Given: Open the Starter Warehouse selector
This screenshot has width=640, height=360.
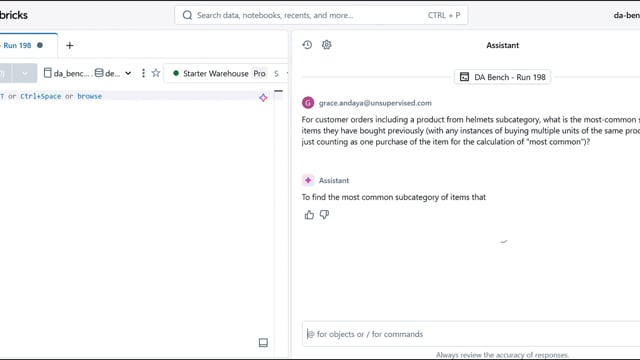Looking at the screenshot, I should 226,73.
